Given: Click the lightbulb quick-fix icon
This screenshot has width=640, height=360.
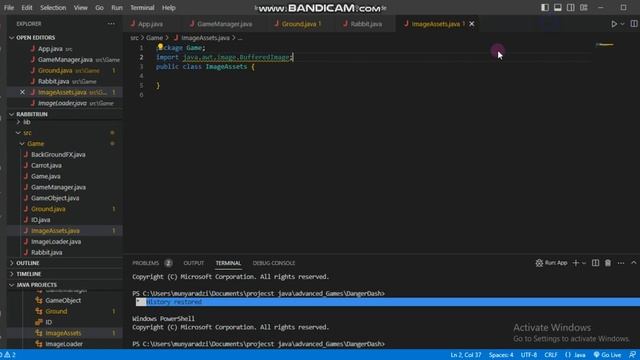Looking at the screenshot, I should 160,47.
